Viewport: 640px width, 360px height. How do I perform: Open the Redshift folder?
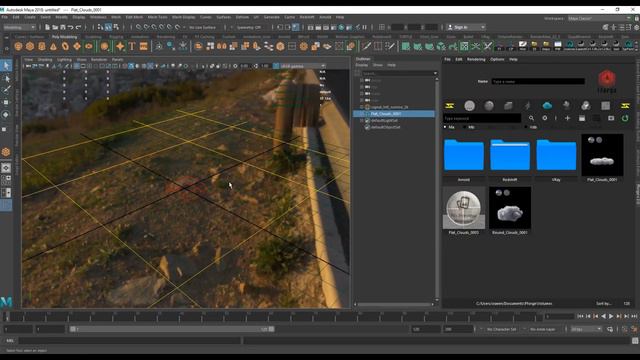510,154
